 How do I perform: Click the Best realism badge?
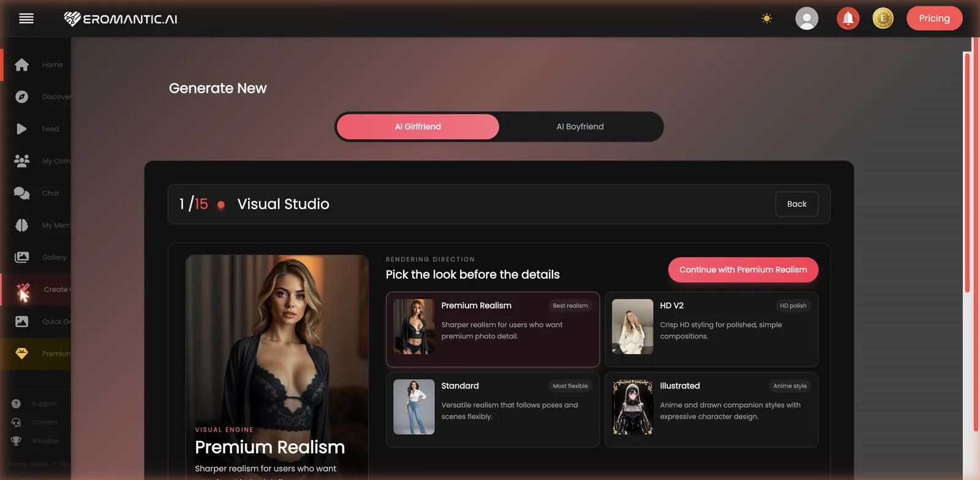pos(570,306)
